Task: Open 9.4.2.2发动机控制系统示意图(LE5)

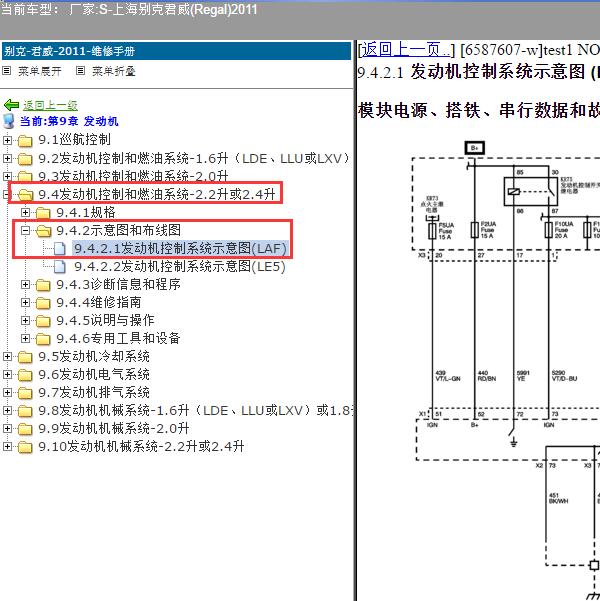Action: (180, 267)
